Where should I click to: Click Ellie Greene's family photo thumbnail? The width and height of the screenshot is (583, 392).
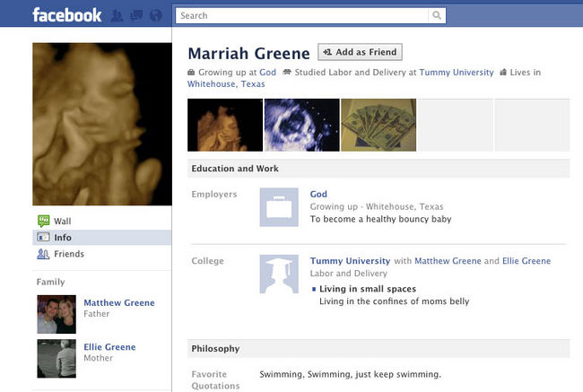click(57, 359)
